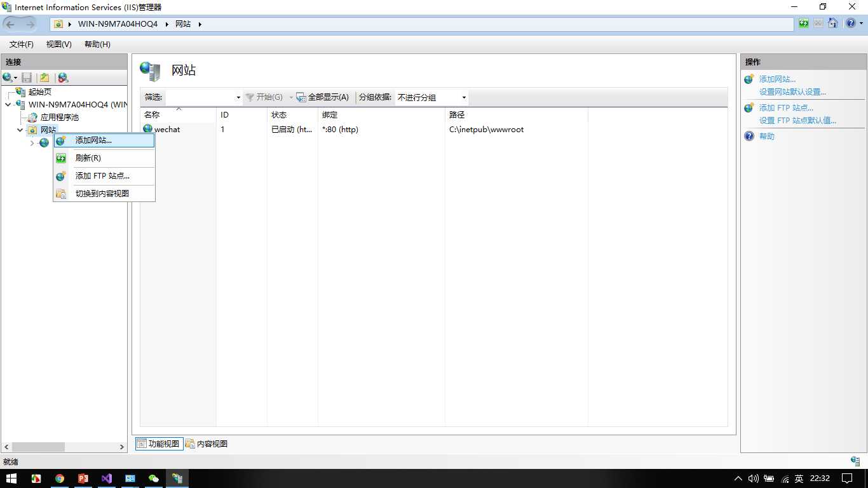
Task: Click 设置网站默认设置... link in 操作 panel
Action: [x=792, y=92]
